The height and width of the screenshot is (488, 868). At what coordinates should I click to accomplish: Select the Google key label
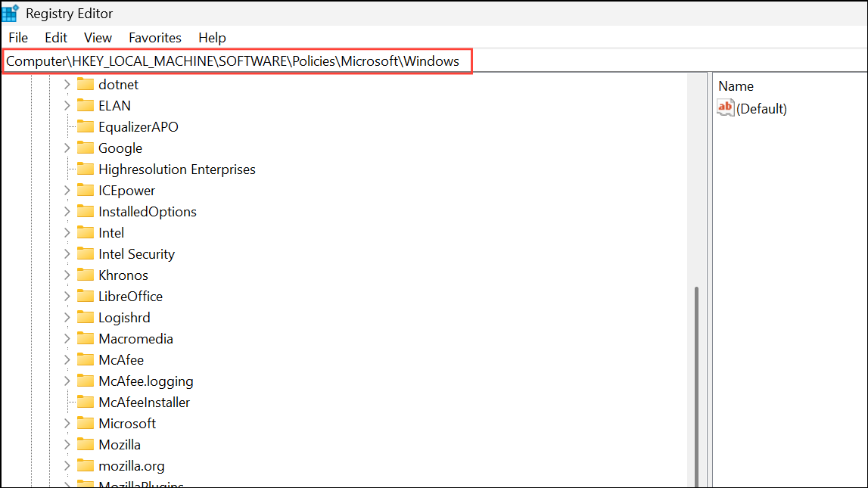pos(120,148)
